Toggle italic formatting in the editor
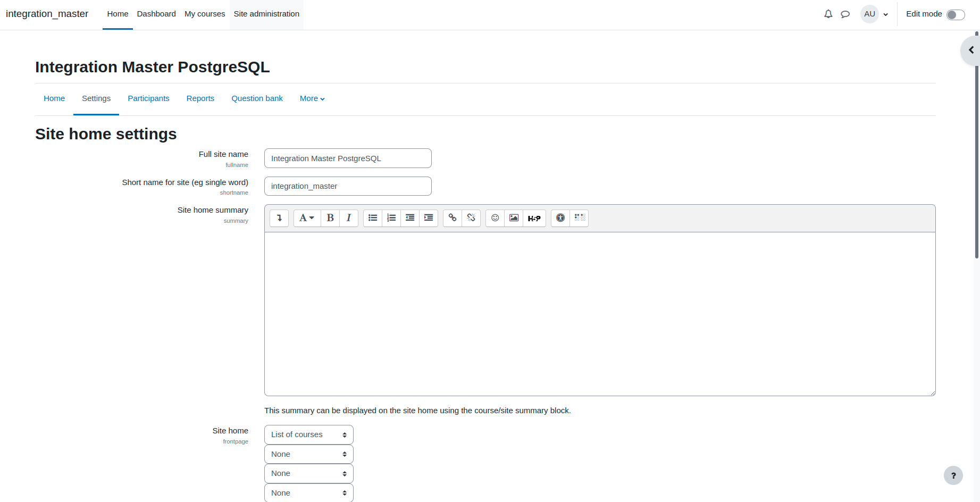980x502 pixels. point(349,218)
